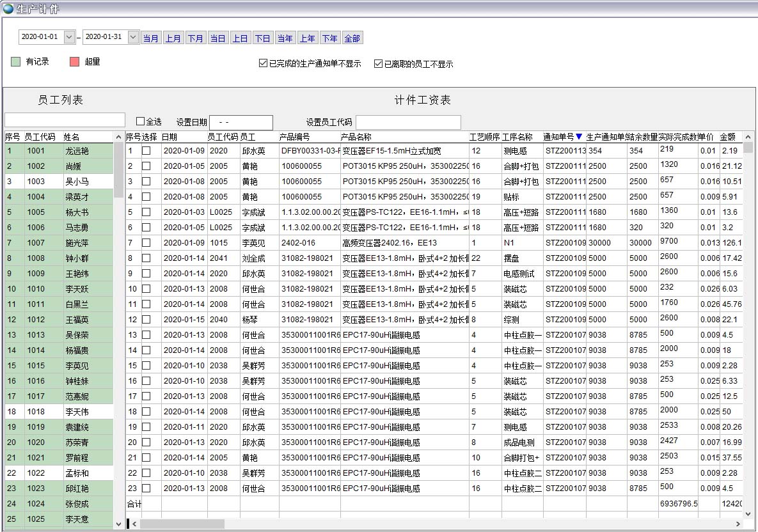758x532 pixels.
Task: Click the green 有记录 legend swatch
Action: tap(17, 62)
